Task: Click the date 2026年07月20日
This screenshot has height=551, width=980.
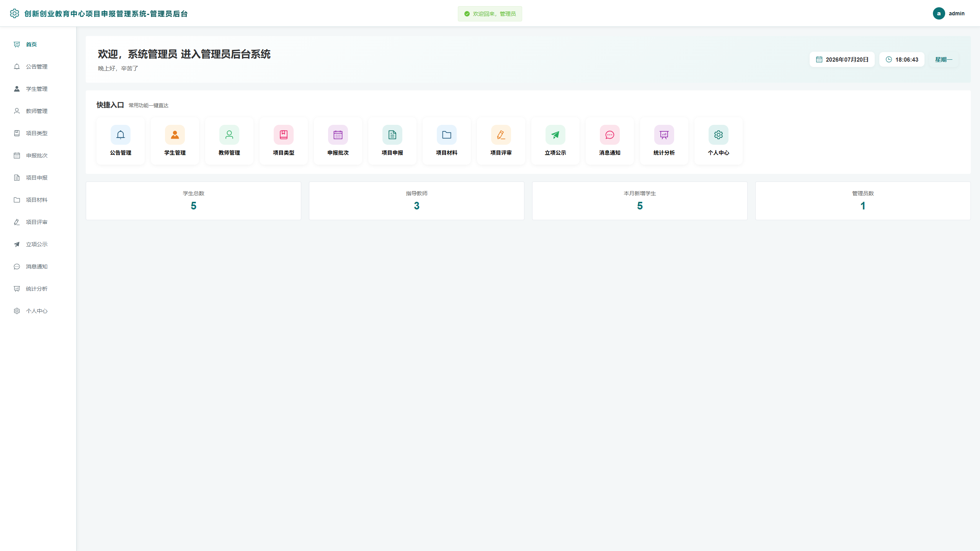Action: [847, 59]
